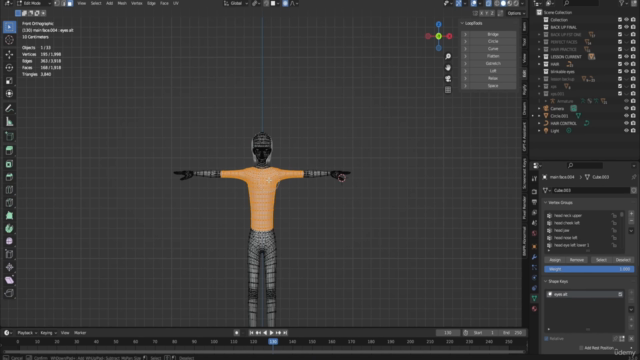Select the Shrink/Fatten tool
The height and width of the screenshot is (360, 640).
click(9, 267)
